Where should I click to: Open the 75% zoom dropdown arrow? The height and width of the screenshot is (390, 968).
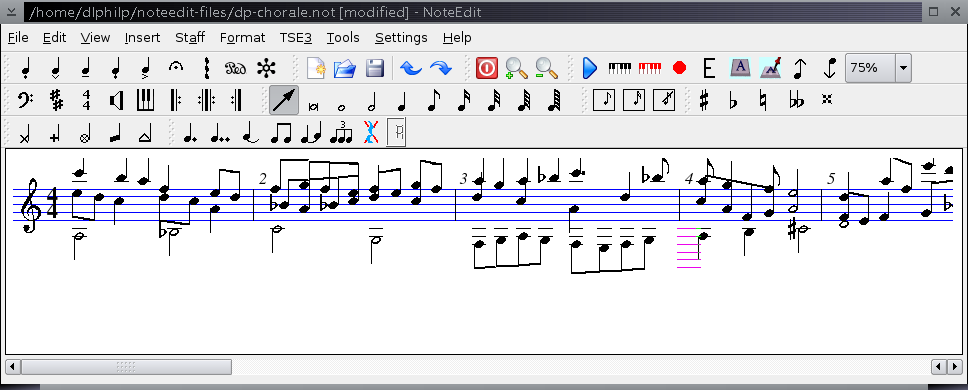coord(903,68)
